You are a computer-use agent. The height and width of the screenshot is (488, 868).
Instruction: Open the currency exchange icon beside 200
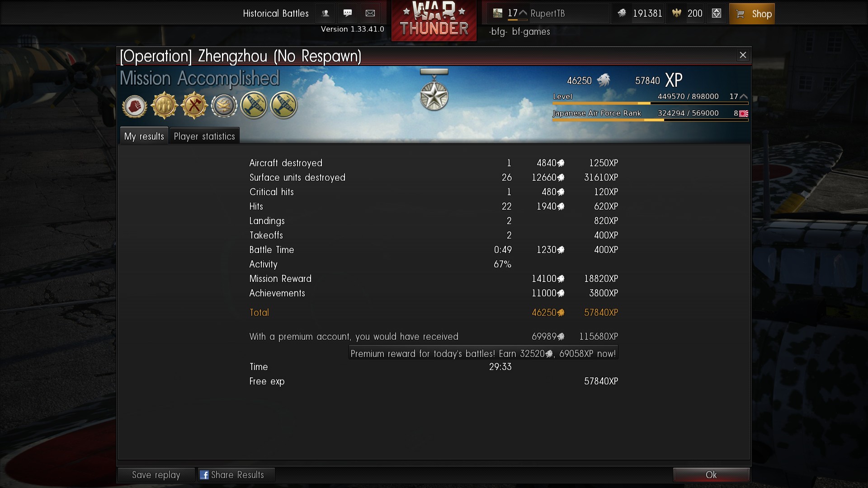(x=717, y=13)
